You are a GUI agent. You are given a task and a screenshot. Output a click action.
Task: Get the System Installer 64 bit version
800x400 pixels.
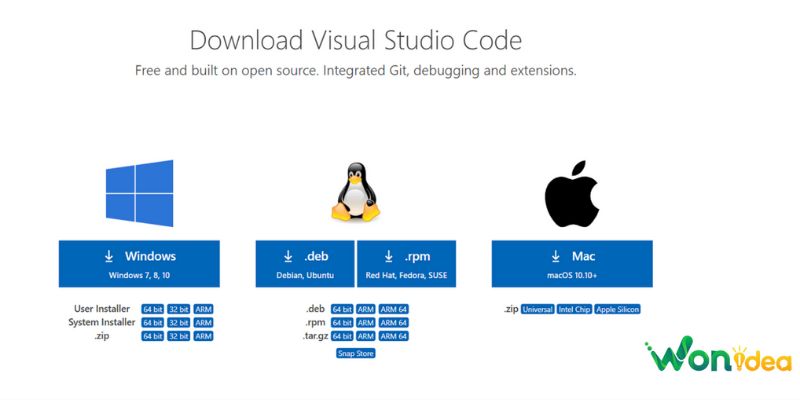[x=153, y=323]
